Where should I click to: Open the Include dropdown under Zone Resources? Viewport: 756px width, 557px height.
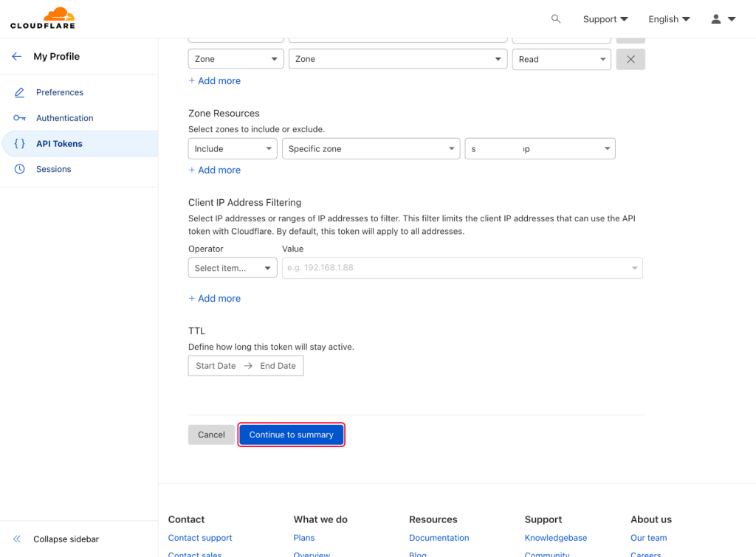[233, 149]
